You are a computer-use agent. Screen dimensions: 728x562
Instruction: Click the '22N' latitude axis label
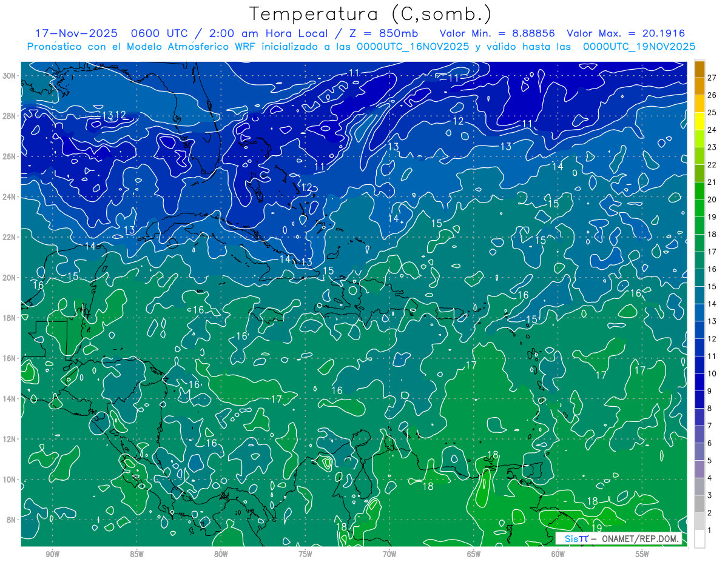pos(10,237)
